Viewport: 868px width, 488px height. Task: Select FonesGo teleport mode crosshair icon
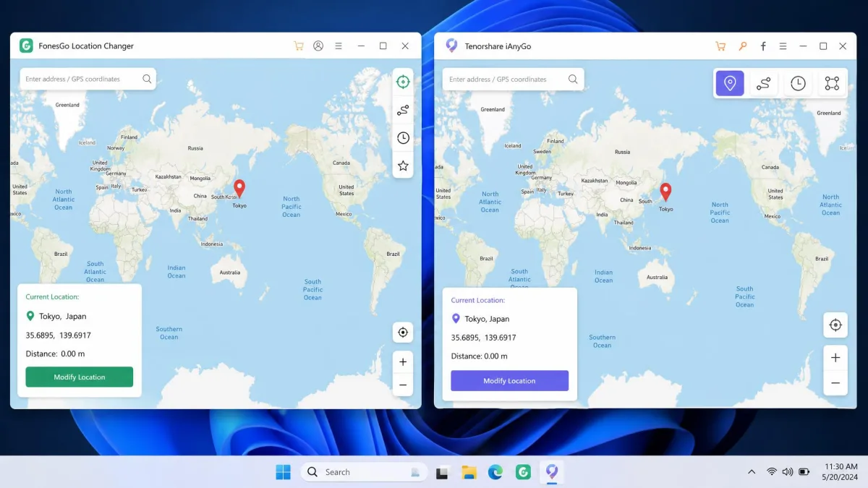coord(403,82)
